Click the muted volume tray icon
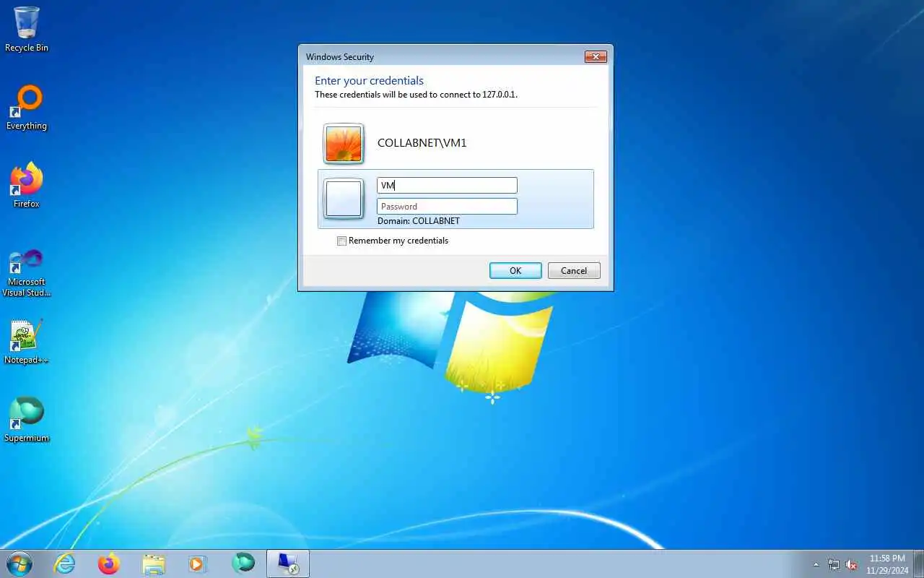Viewport: 924px width, 578px height. tap(851, 564)
